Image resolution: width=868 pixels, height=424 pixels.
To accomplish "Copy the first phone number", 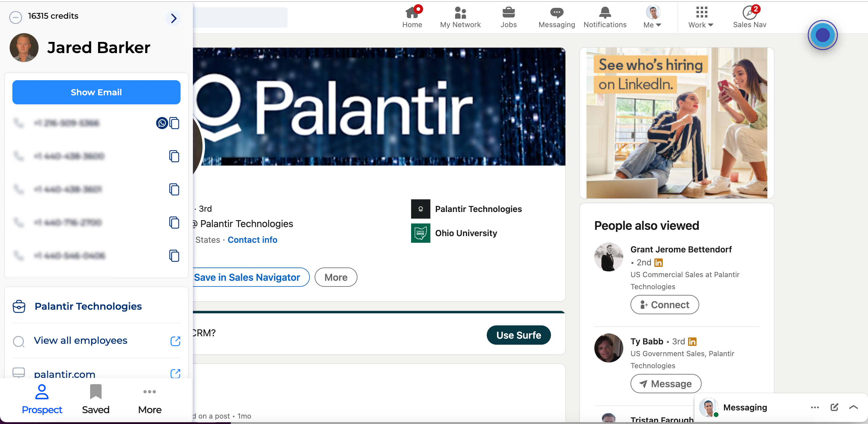I will 174,123.
